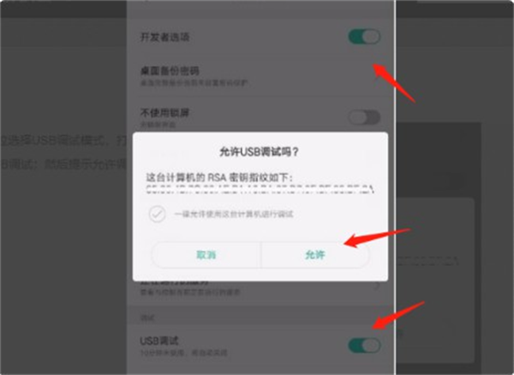Toggle the USB调试 switch
This screenshot has width=514, height=375.
tap(364, 345)
